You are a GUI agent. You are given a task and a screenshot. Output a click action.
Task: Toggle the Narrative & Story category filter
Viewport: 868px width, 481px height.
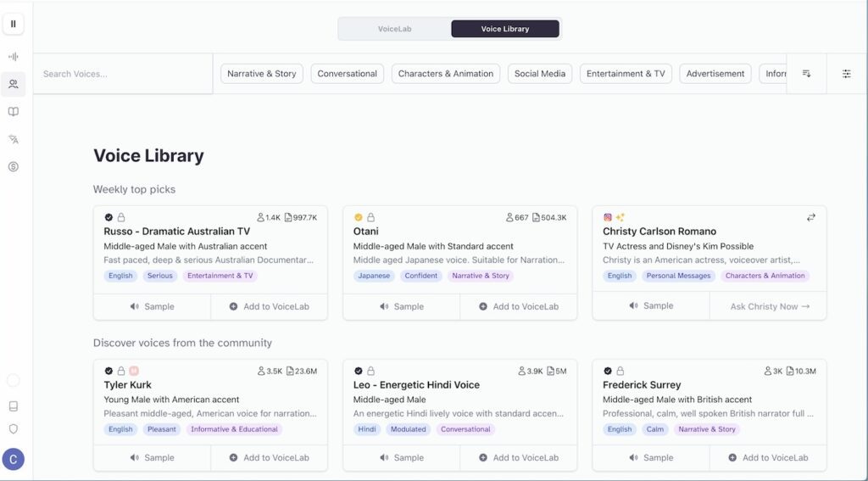pyautogui.click(x=262, y=74)
